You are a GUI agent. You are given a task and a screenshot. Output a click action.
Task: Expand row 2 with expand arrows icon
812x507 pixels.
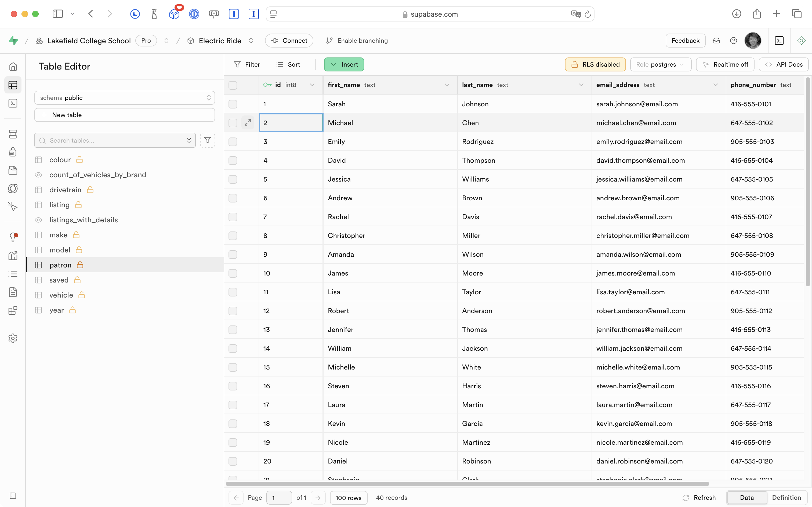coord(248,123)
